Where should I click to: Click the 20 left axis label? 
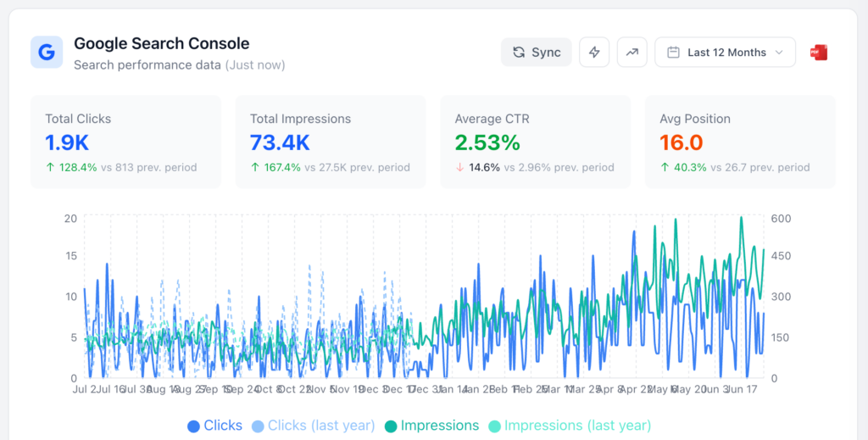[70, 219]
